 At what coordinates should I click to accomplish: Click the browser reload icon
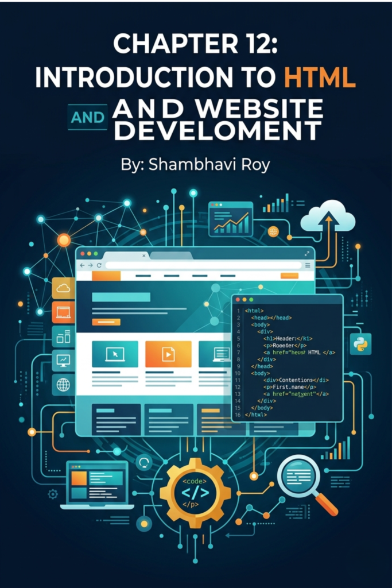(x=99, y=265)
